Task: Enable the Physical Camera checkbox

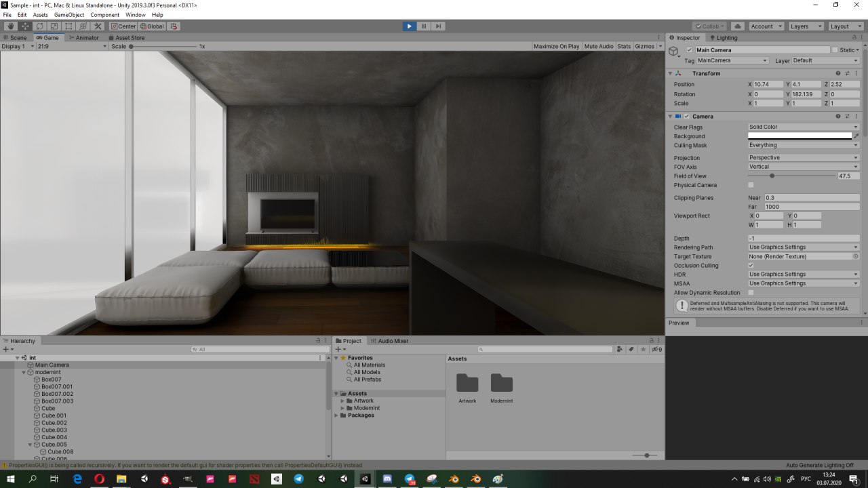Action: click(x=751, y=185)
